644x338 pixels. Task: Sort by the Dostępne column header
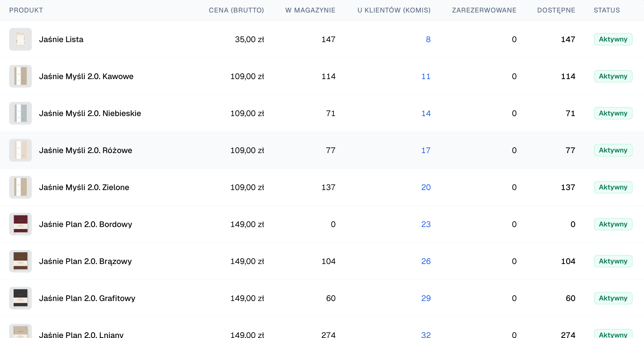pyautogui.click(x=556, y=10)
